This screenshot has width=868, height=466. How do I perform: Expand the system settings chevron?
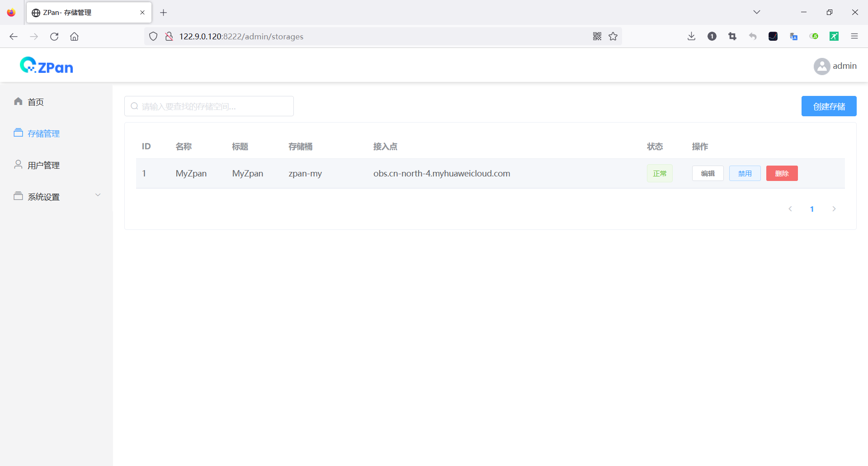[98, 195]
